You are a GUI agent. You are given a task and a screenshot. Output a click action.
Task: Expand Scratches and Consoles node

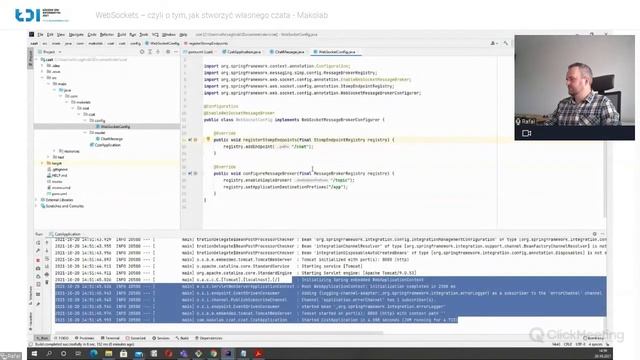point(36,206)
